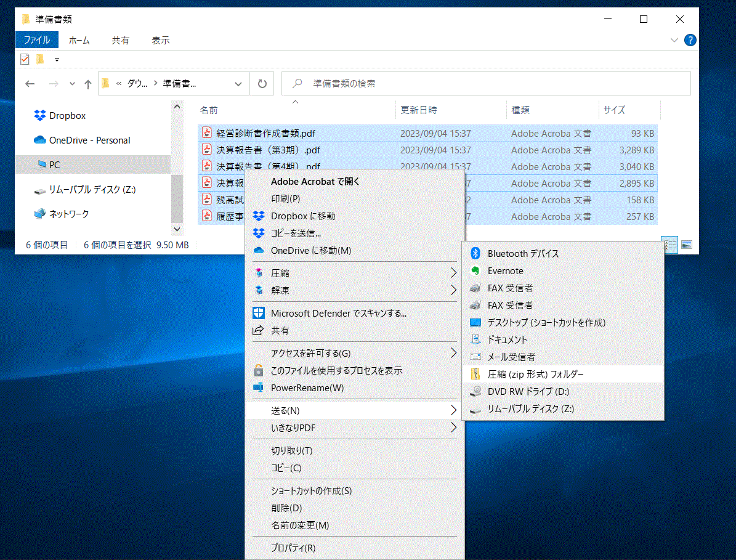
Task: Click the Microsoft Defender shield icon
Action: (259, 313)
